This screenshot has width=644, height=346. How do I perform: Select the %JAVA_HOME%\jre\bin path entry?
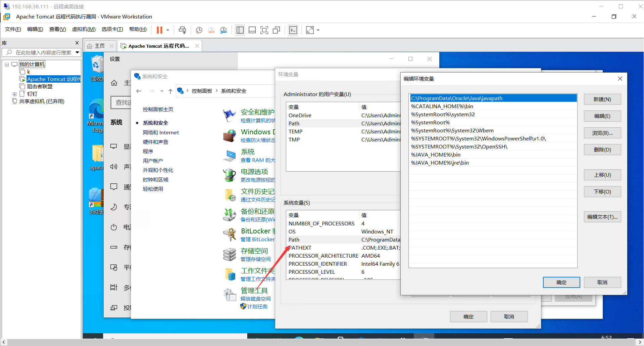point(493,163)
